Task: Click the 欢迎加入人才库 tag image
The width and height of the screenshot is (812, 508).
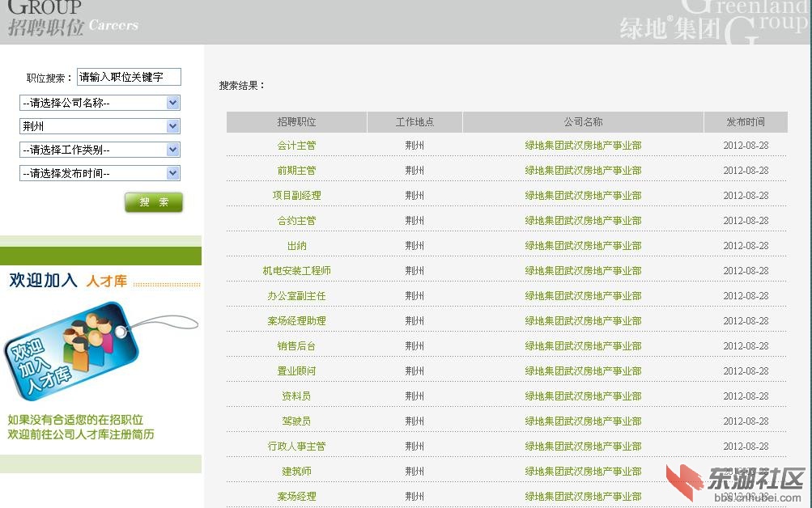Action: (101, 351)
